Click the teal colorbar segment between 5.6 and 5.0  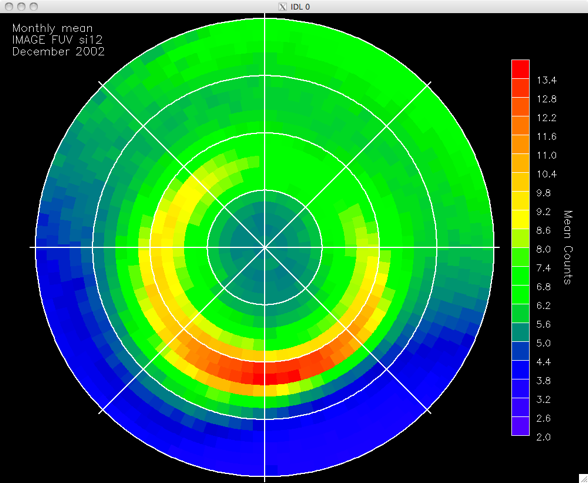[520, 332]
